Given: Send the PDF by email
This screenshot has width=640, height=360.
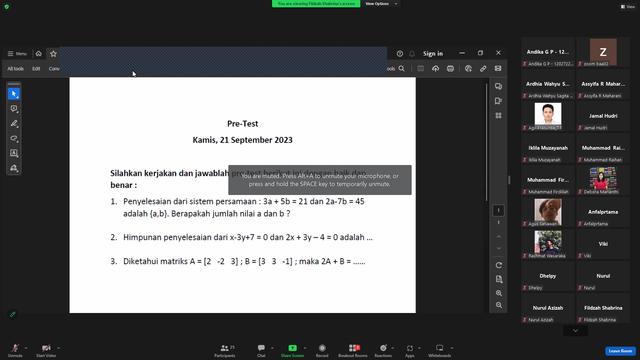Looking at the screenshot, I should coord(498,69).
